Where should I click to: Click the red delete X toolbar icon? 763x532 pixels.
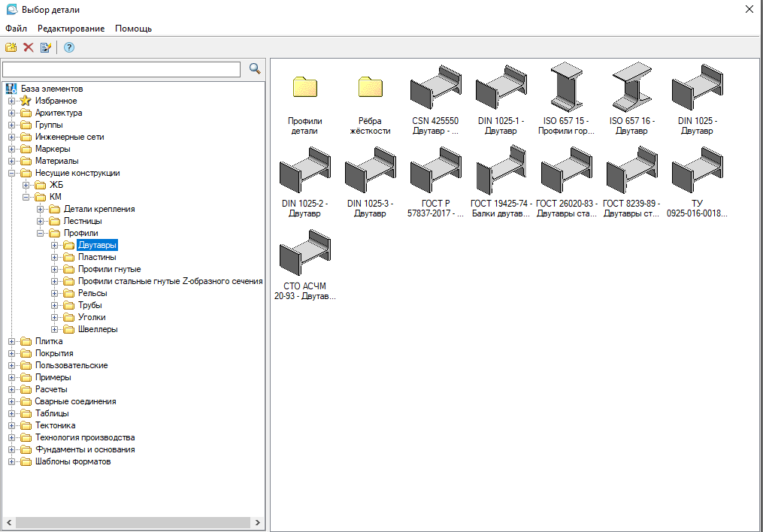[28, 48]
